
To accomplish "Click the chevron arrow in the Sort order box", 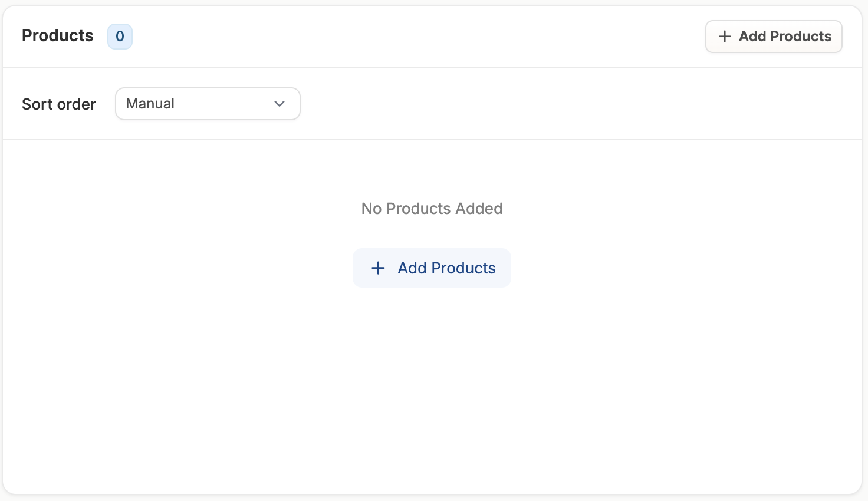I will (x=280, y=104).
